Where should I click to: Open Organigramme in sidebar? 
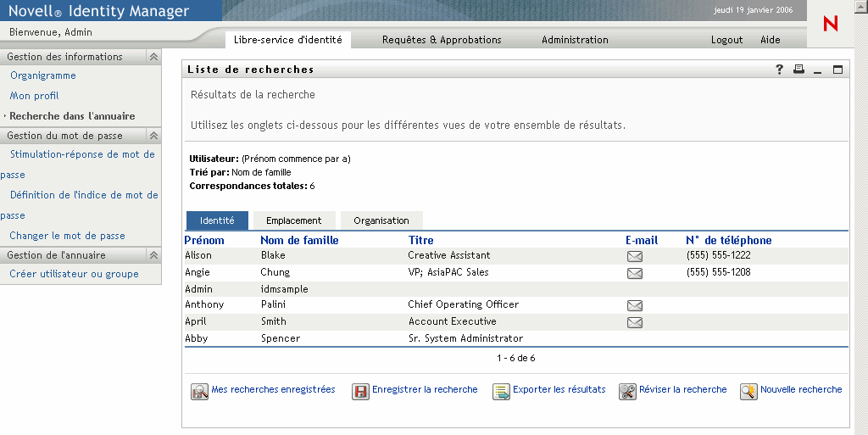click(x=42, y=75)
